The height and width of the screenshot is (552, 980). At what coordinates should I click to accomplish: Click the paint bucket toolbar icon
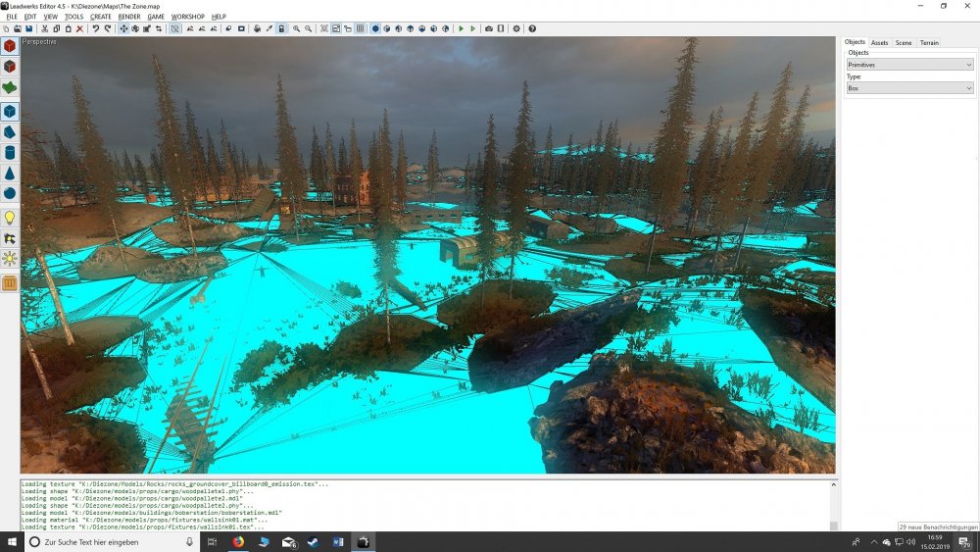click(x=257, y=28)
